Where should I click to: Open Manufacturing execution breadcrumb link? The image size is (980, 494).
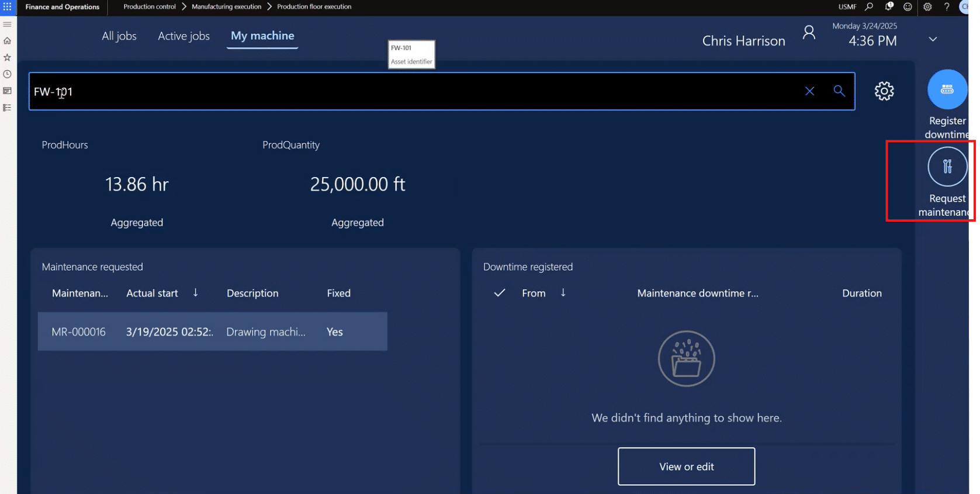point(226,7)
